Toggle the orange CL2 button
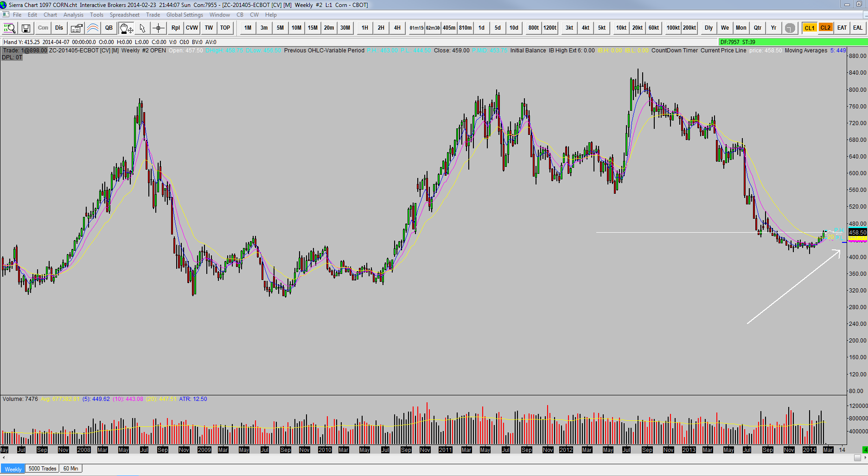Image resolution: width=868 pixels, height=476 pixels. click(826, 28)
